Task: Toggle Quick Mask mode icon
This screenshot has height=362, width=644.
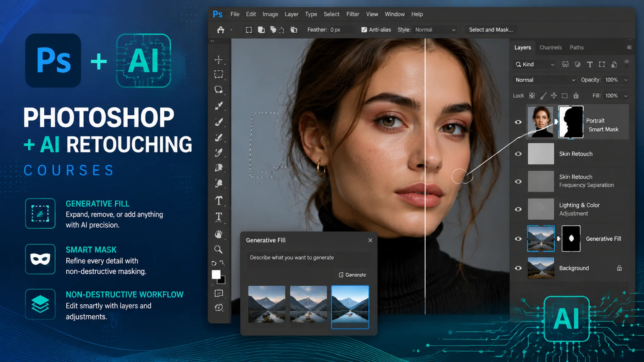Action: (x=219, y=293)
